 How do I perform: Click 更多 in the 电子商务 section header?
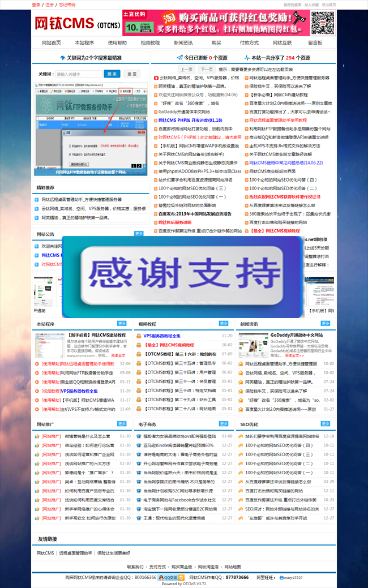pos(224,424)
